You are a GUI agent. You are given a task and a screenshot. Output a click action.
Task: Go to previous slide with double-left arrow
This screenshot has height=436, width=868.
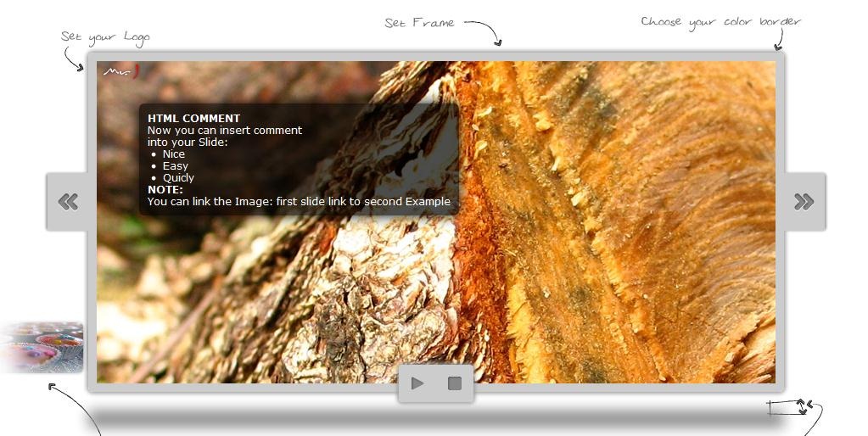click(68, 201)
